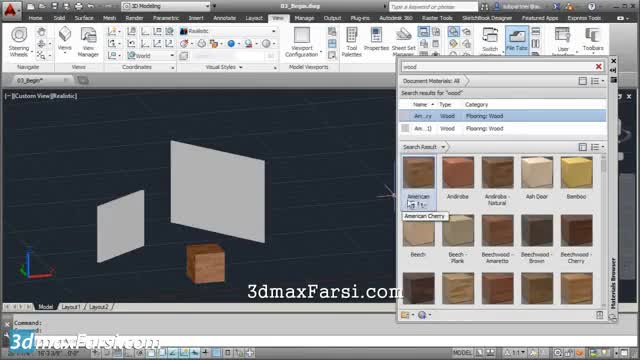Click the blue sphere visual style icon
This screenshot has height=360, width=640.
point(231,43)
